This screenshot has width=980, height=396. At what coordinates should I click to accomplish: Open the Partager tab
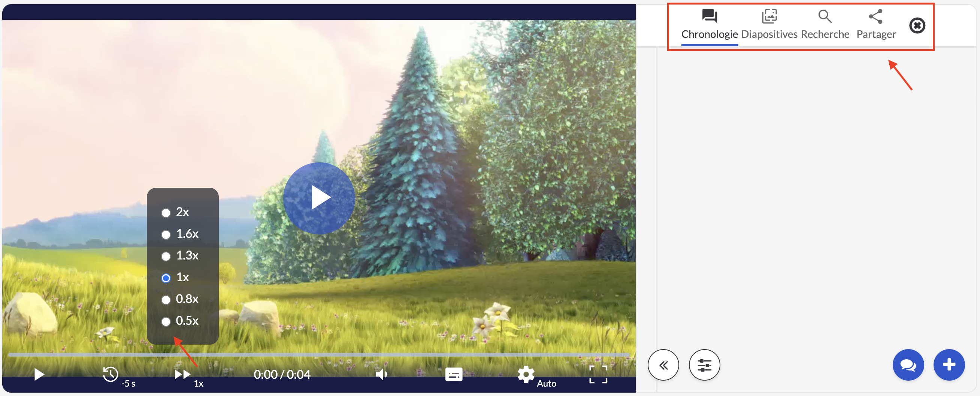pos(876,25)
